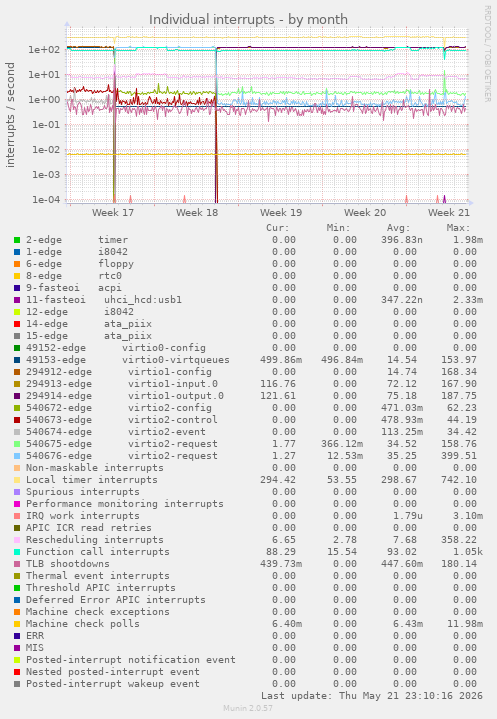Click the 1e+02 y-axis tick label

click(x=44, y=50)
